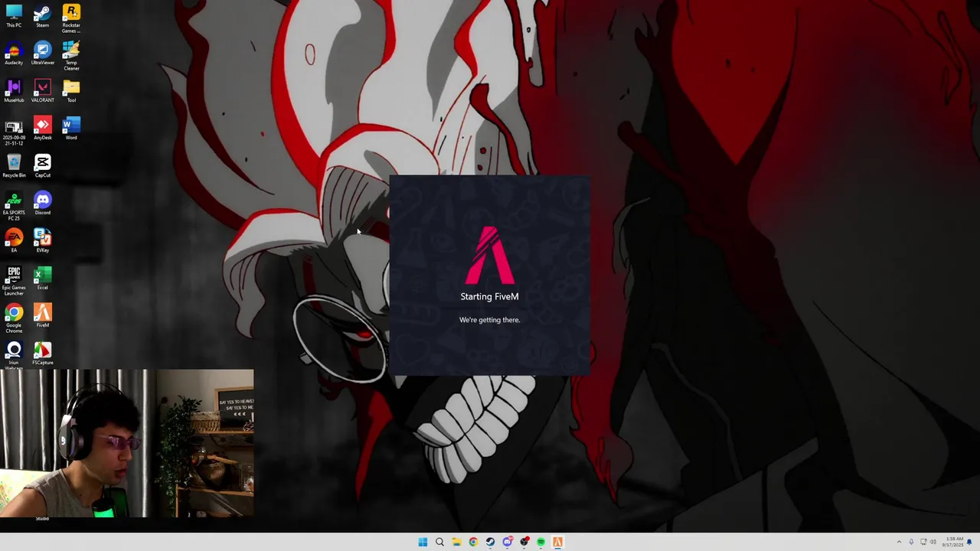Select the Temp Cleaner desktop shortcut
This screenshot has width=980, height=551.
[x=71, y=57]
